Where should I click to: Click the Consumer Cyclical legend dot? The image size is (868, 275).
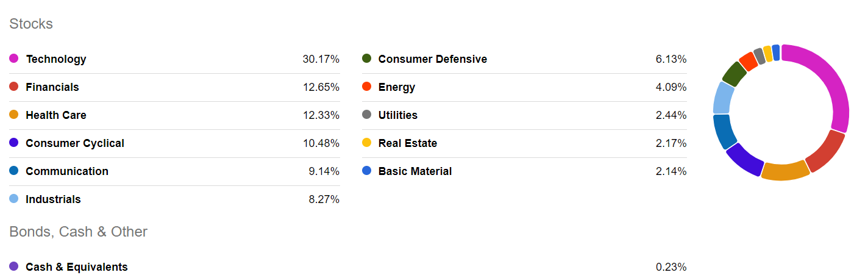click(x=14, y=143)
